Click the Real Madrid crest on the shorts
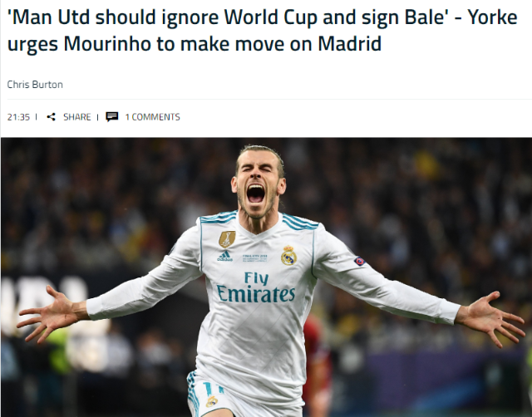 click(x=212, y=401)
